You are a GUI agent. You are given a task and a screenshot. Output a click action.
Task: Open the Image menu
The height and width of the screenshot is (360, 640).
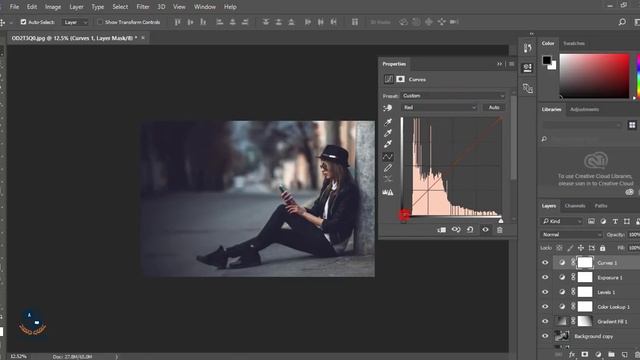53,7
